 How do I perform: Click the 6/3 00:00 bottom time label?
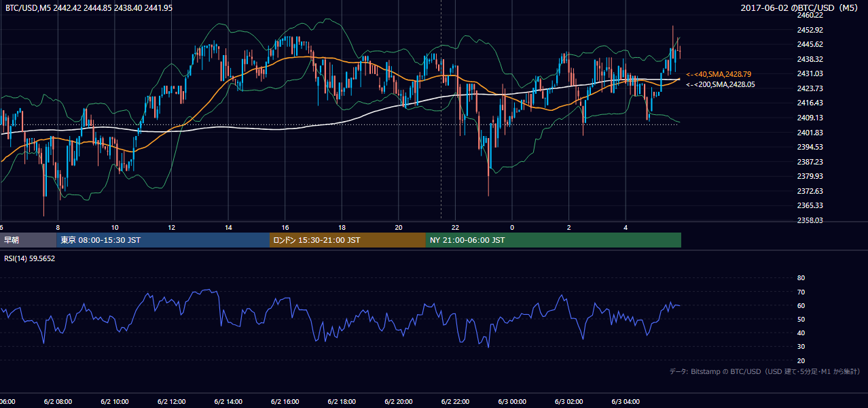[x=512, y=402]
